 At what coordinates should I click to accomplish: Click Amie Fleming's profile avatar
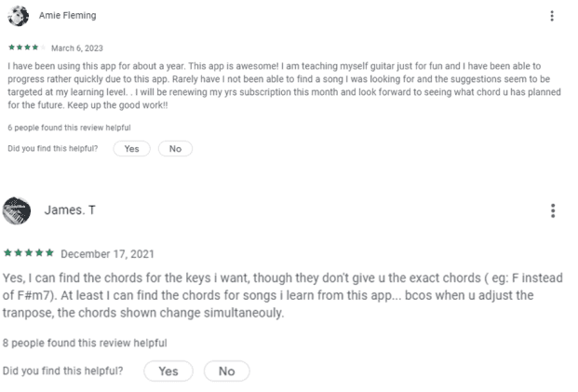(18, 16)
